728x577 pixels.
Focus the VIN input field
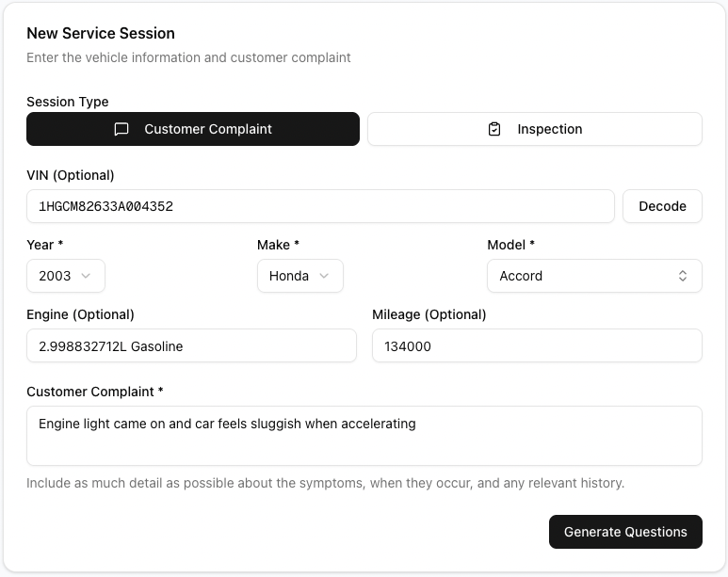pos(320,206)
